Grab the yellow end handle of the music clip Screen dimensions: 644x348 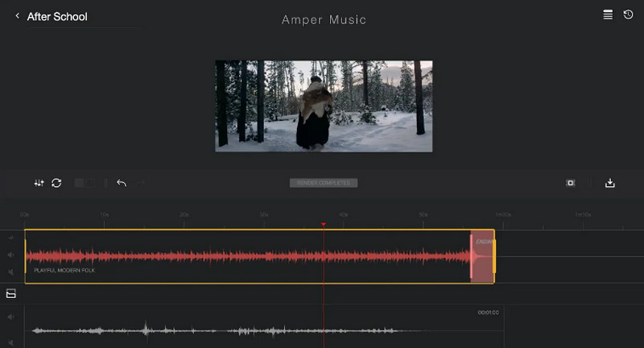pyautogui.click(x=494, y=256)
